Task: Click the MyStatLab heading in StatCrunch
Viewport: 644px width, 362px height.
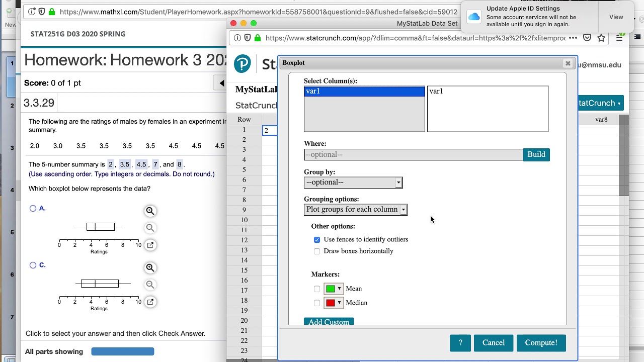Action: [257, 89]
